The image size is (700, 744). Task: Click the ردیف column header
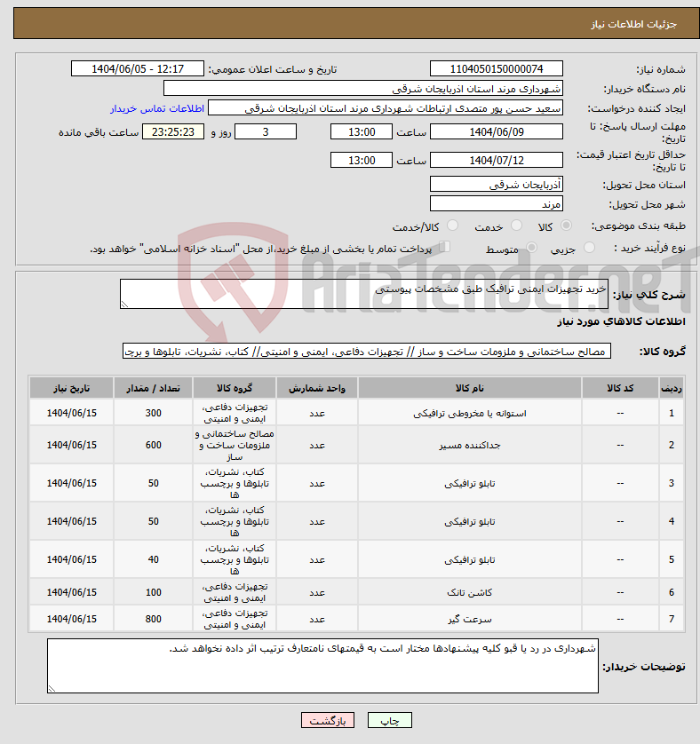(x=672, y=388)
